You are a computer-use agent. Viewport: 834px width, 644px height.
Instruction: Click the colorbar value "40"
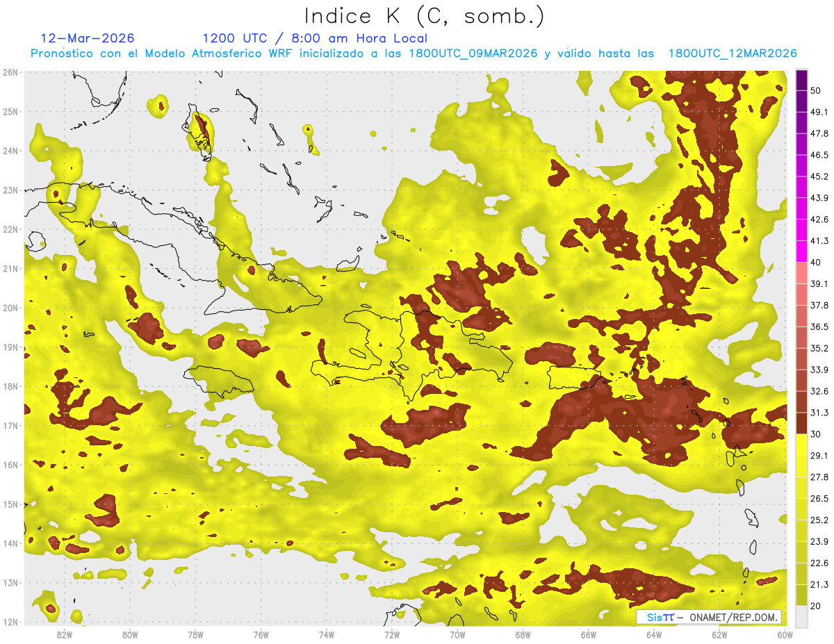tap(817, 263)
